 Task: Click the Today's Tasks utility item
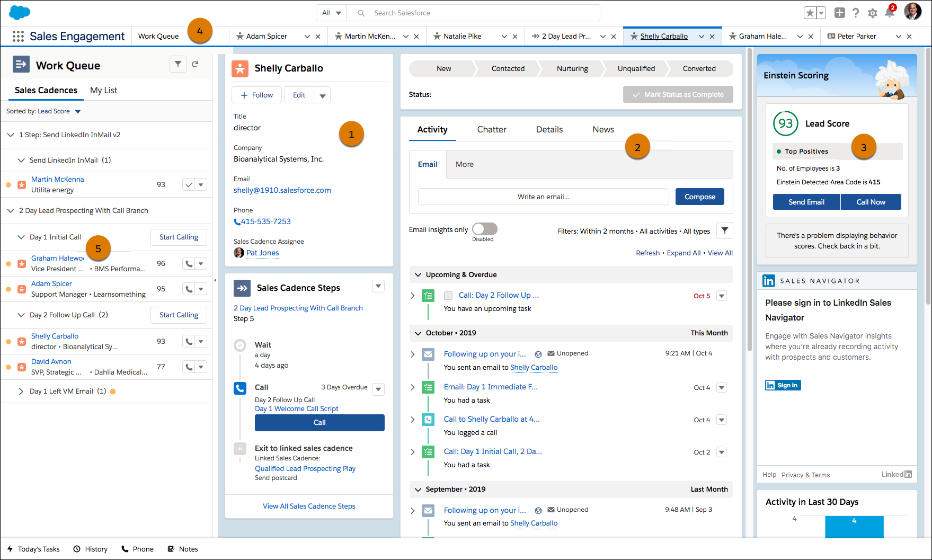33,549
